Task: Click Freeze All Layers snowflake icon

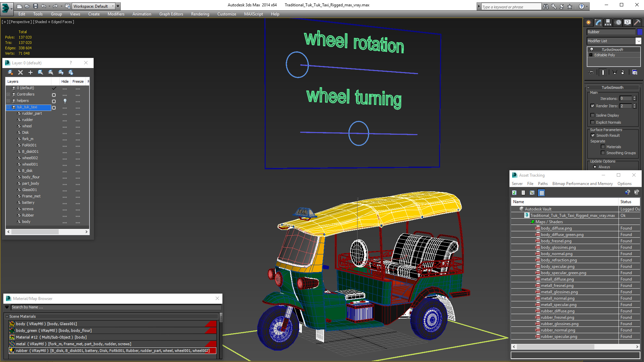Action: click(x=71, y=72)
